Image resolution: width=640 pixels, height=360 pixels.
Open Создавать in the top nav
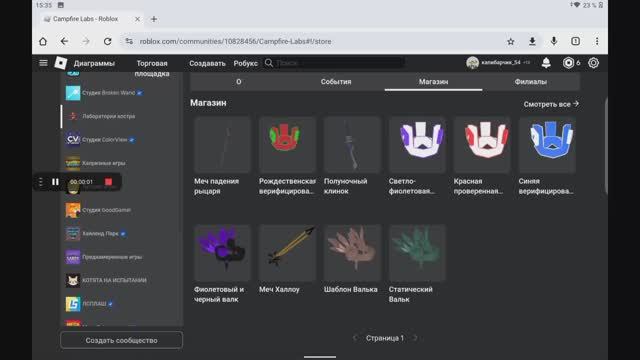coord(207,63)
